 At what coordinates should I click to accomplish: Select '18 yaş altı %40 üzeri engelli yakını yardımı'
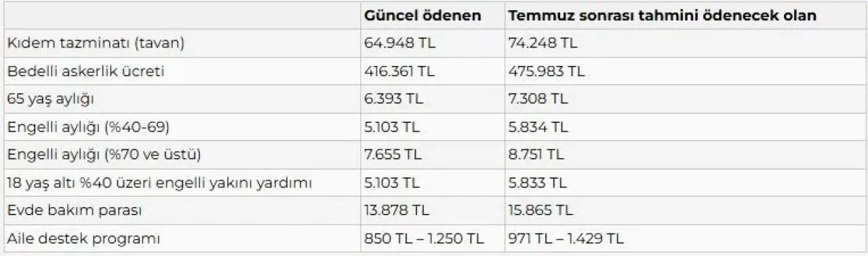[159, 183]
